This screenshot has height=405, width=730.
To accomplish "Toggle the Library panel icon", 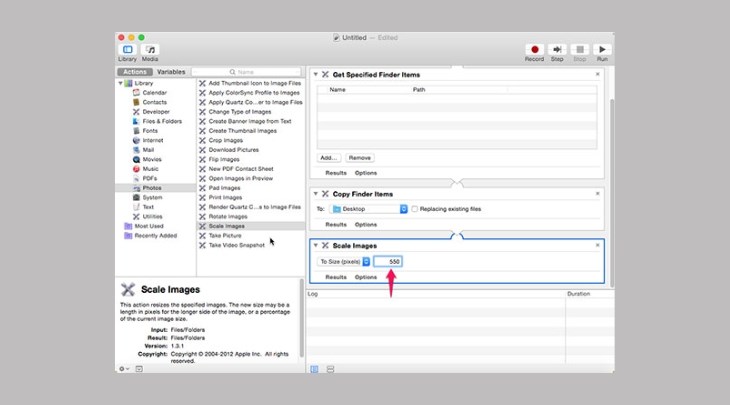I will click(127, 49).
